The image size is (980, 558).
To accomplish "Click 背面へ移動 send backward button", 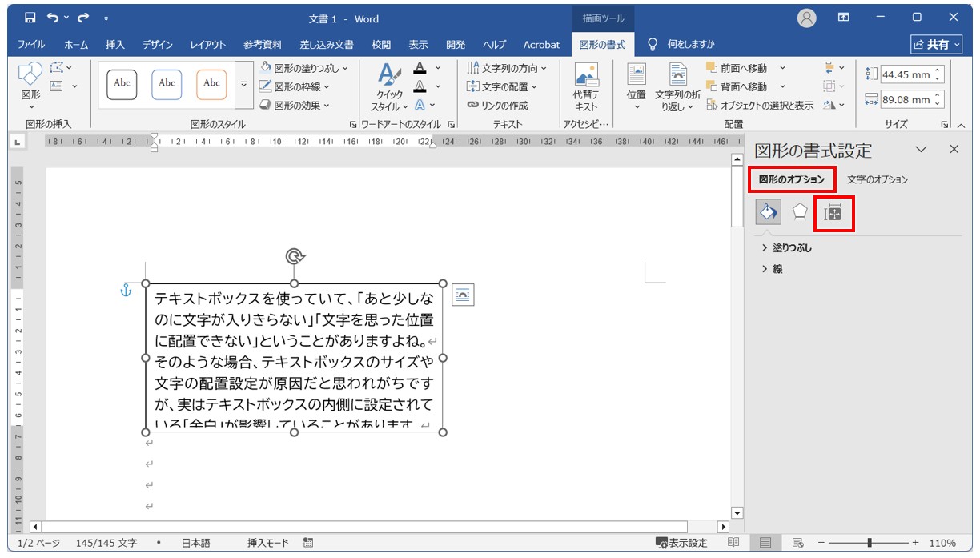I will (736, 86).
